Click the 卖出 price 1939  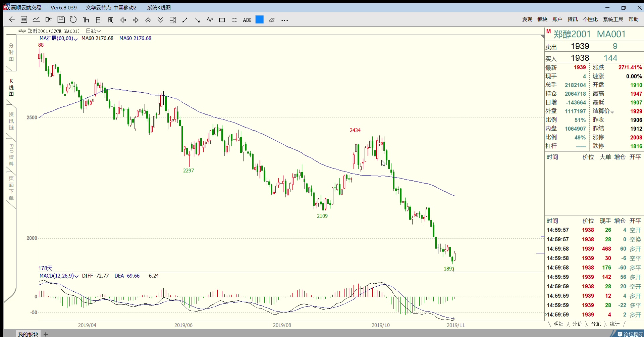point(580,46)
